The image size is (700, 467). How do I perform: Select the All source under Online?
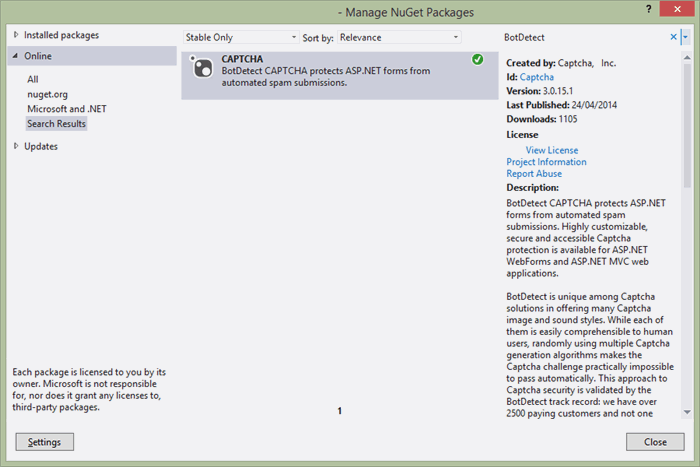(33, 79)
